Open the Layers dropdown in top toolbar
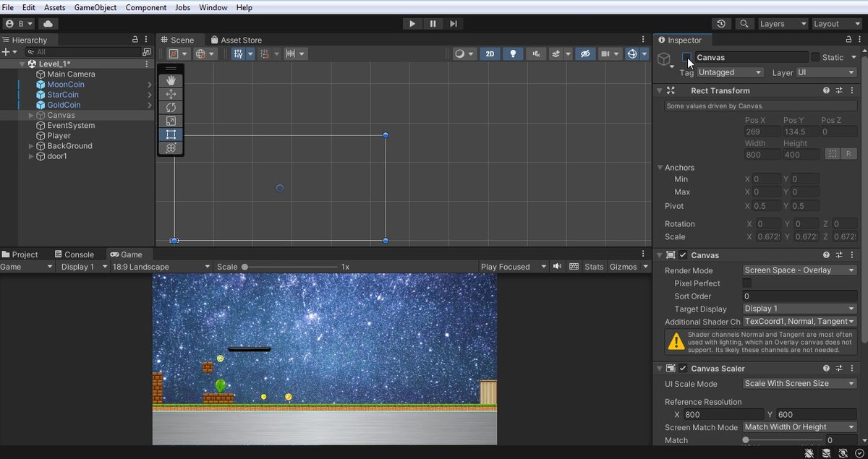 pyautogui.click(x=782, y=24)
